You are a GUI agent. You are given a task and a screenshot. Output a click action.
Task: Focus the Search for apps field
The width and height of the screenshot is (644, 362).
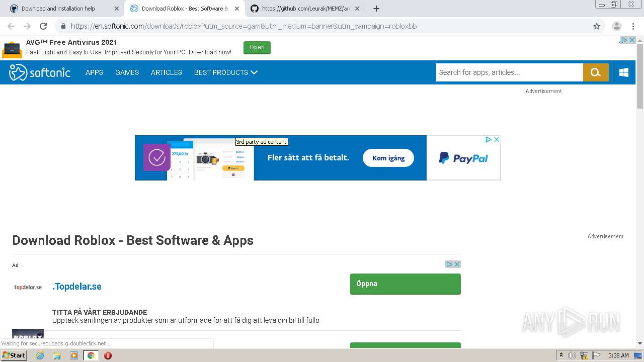pyautogui.click(x=509, y=72)
